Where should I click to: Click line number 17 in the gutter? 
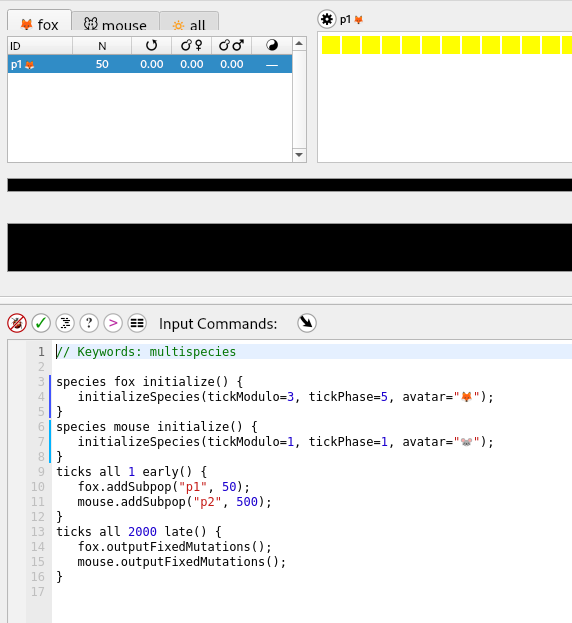pos(38,592)
